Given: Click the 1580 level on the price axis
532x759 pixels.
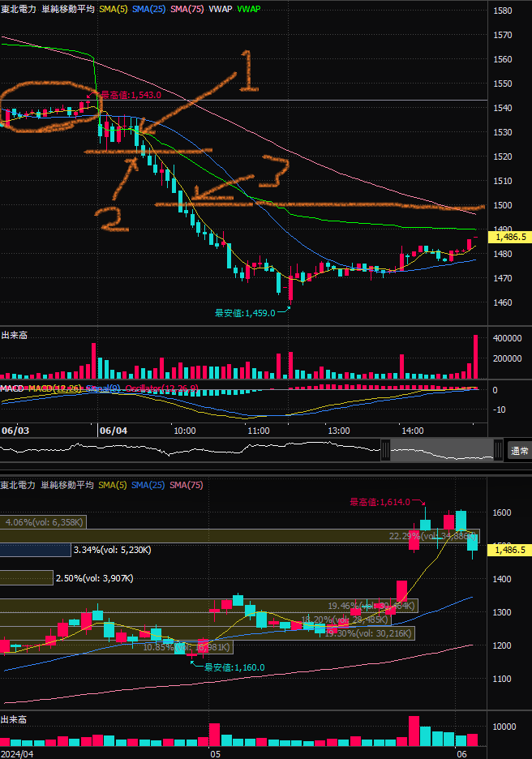Looking at the screenshot, I should [x=503, y=11].
